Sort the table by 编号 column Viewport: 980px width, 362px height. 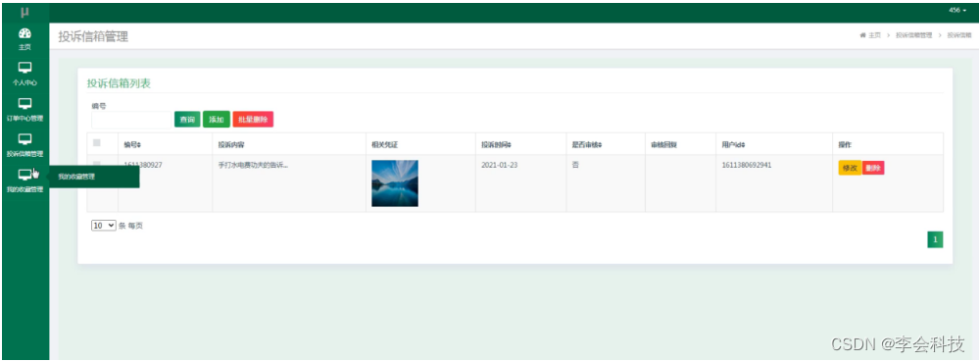point(132,144)
